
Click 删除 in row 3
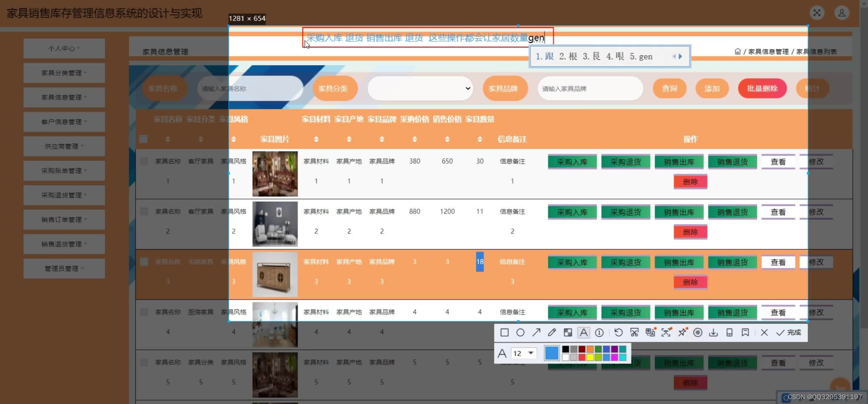(x=690, y=282)
